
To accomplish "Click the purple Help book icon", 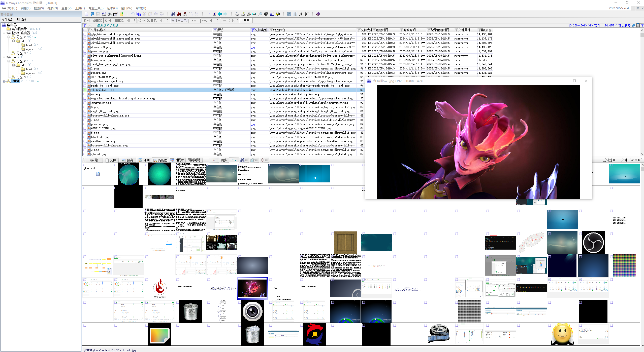I will pyautogui.click(x=318, y=14).
